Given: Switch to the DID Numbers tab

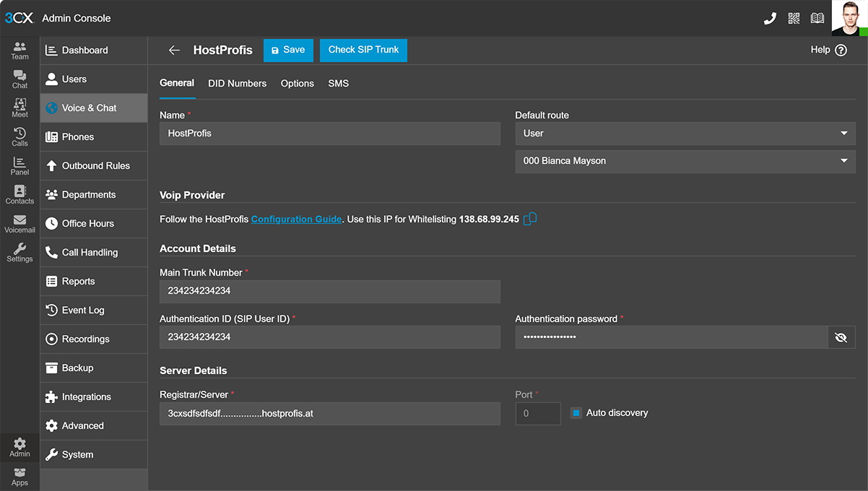Looking at the screenshot, I should (x=238, y=84).
